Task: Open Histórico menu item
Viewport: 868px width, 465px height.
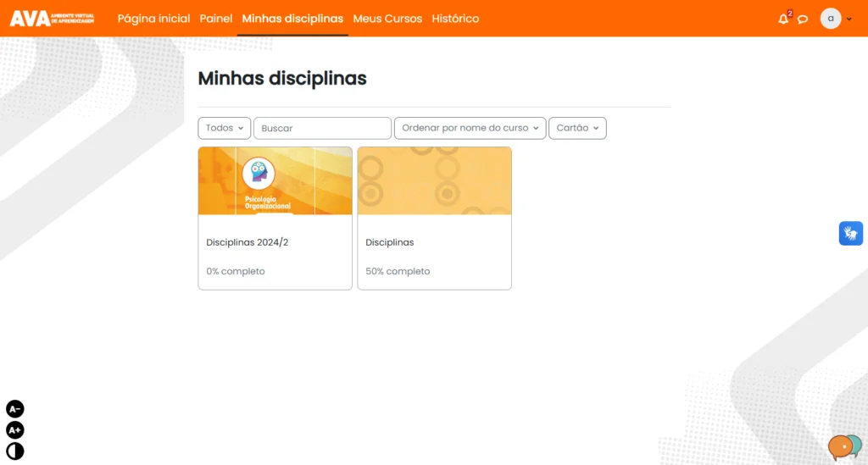Action: pyautogui.click(x=455, y=19)
